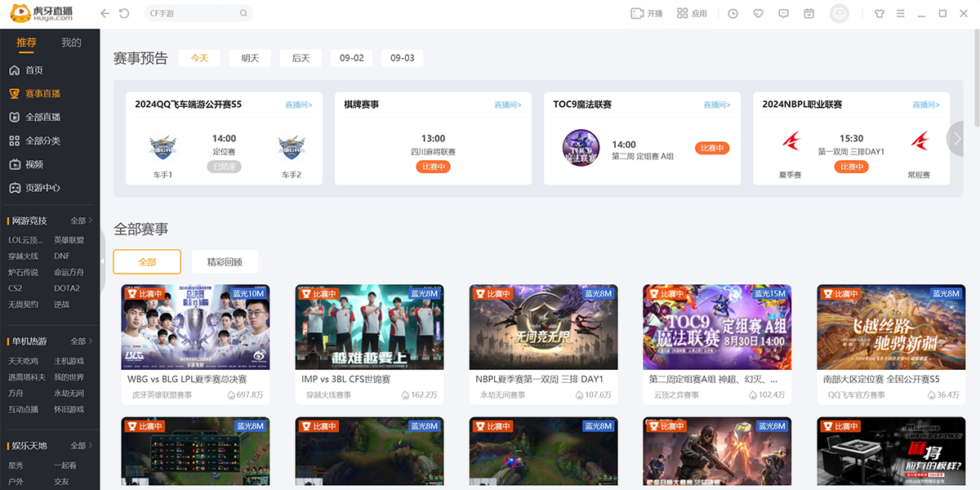Click 已结束 button in QQ飞车 card

(x=224, y=167)
